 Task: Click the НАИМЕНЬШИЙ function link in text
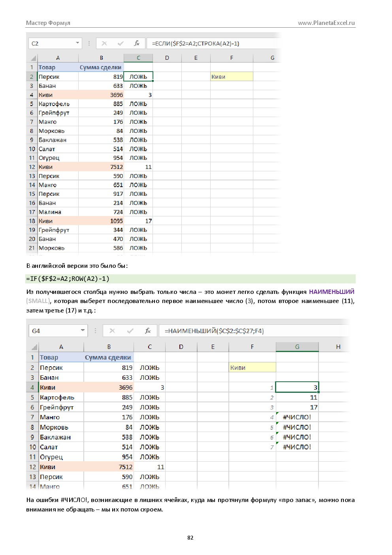[x=332, y=292]
